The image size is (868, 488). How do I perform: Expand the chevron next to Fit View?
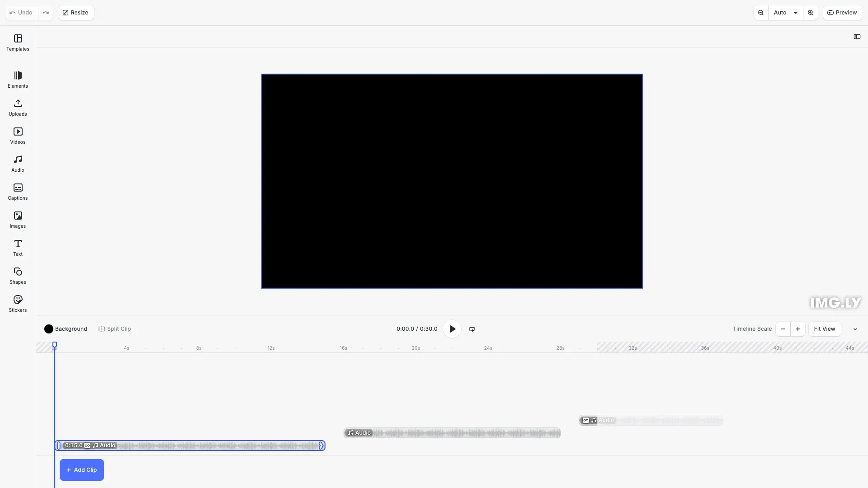click(x=855, y=328)
